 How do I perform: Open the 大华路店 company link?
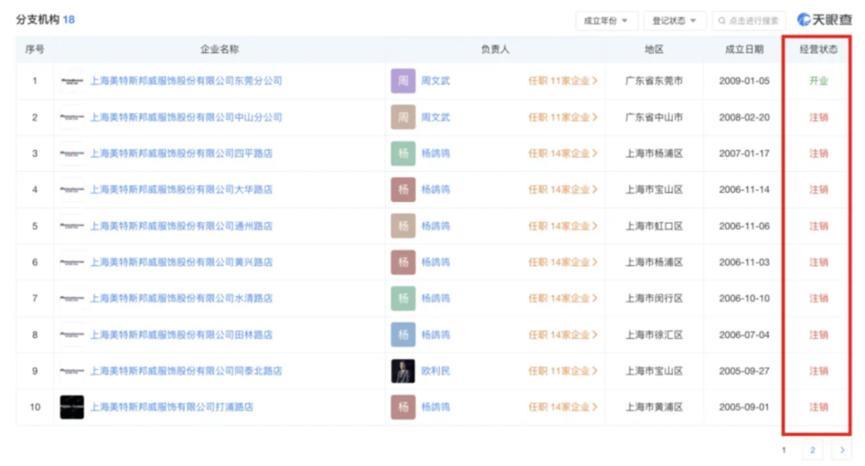181,189
